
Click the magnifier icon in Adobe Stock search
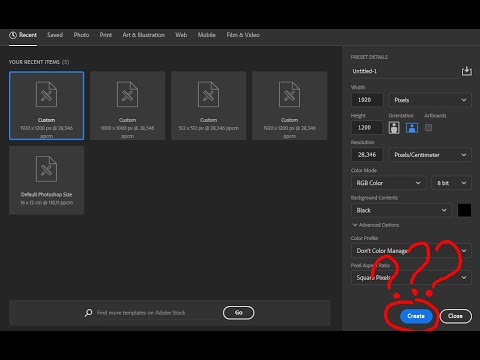[x=88, y=313]
